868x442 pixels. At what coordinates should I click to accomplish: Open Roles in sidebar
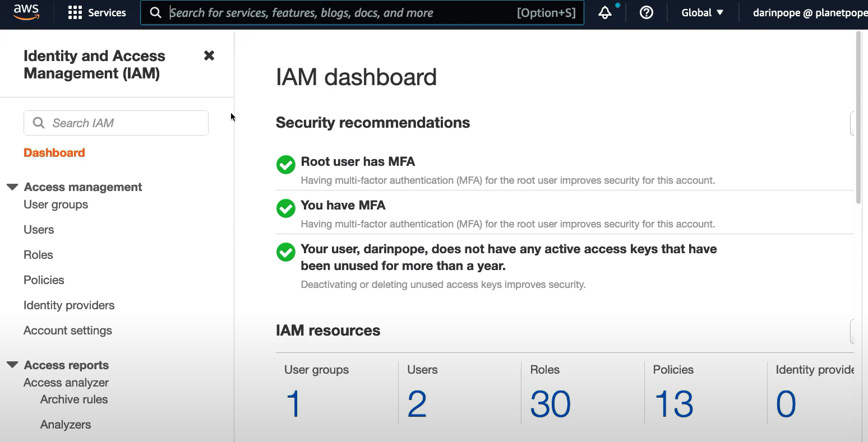38,255
